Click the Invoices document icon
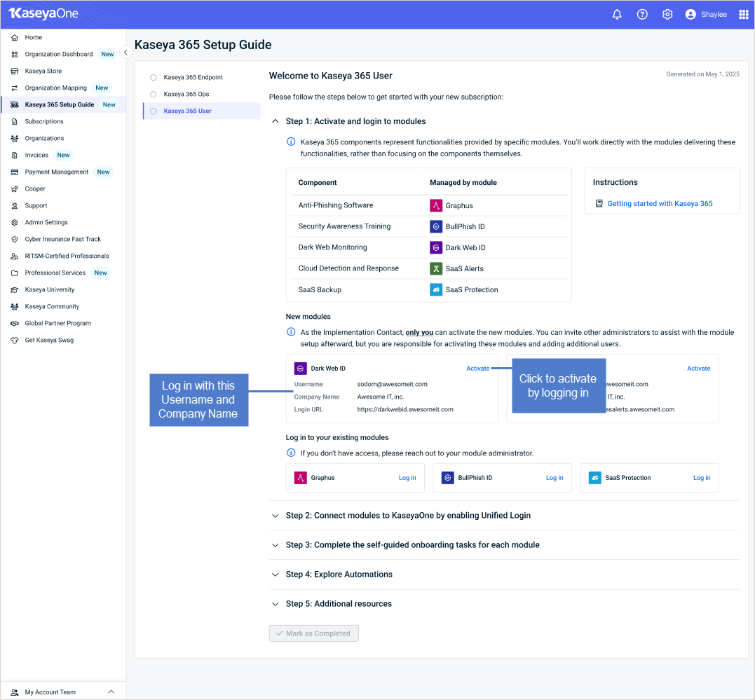The height and width of the screenshot is (700, 755). point(15,156)
